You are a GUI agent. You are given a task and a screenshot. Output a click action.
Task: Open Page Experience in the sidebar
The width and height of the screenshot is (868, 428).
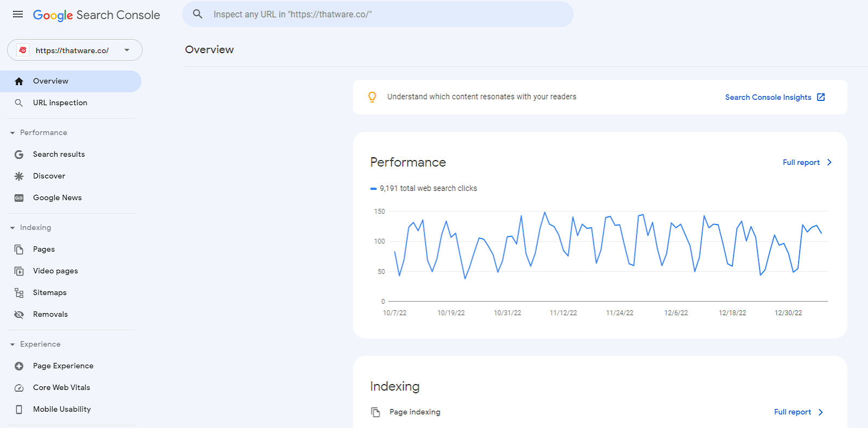[x=63, y=366]
